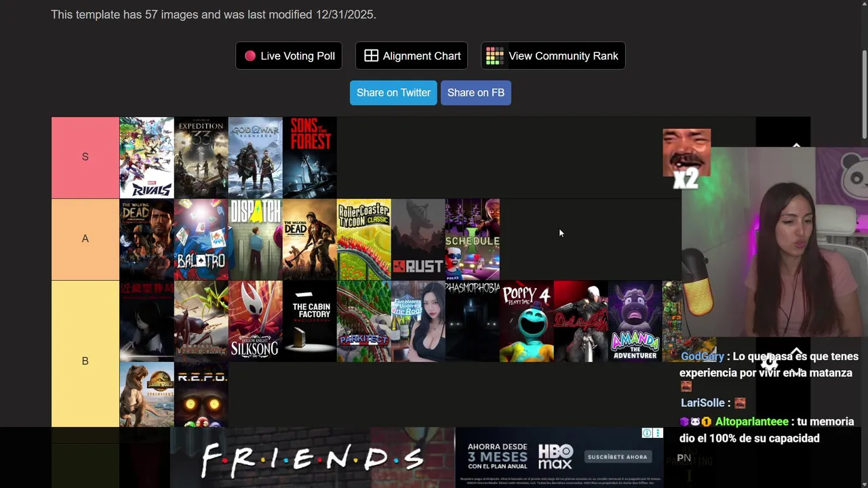This screenshot has width=868, height=488.
Task: Click the emote in LariSolle's message
Action: [739, 403]
